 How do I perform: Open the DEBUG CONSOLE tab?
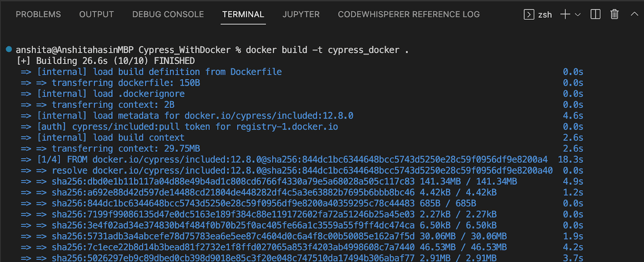tap(168, 14)
